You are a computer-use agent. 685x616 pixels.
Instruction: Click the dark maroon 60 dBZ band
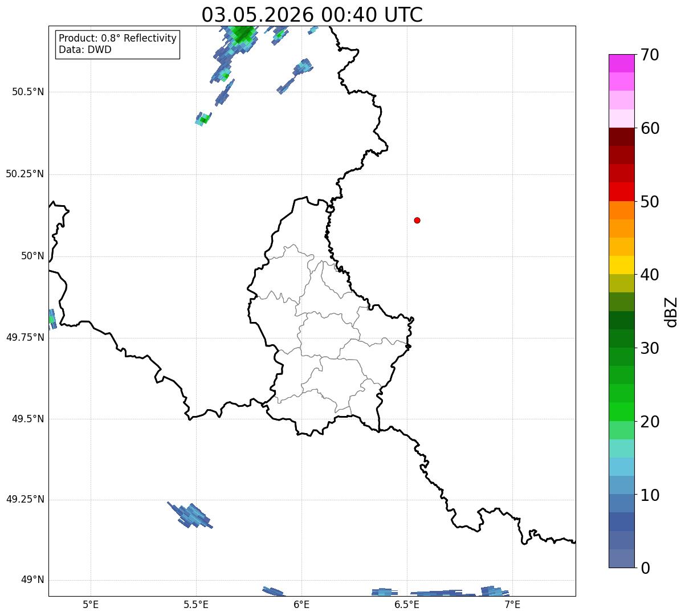coord(622,137)
